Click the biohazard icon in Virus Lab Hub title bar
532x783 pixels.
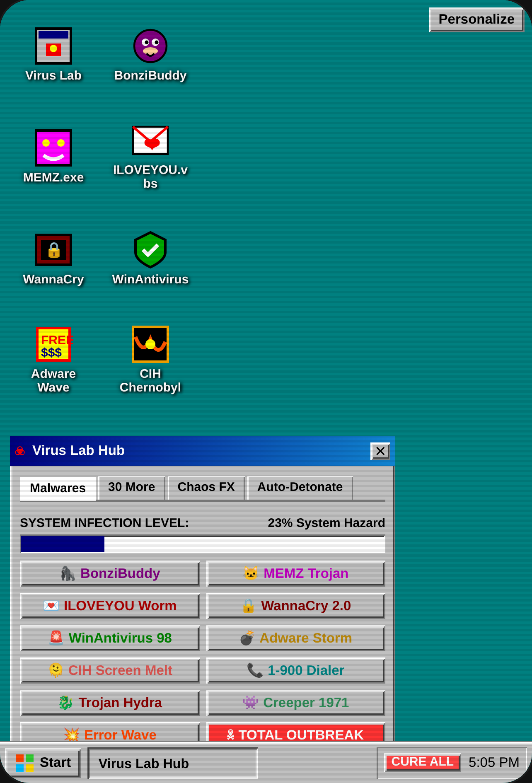[20, 451]
